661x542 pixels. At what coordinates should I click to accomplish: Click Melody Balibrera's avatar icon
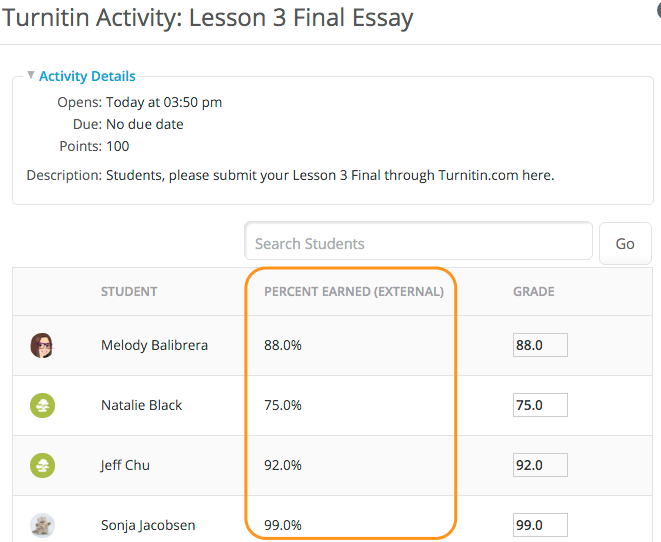click(x=42, y=345)
